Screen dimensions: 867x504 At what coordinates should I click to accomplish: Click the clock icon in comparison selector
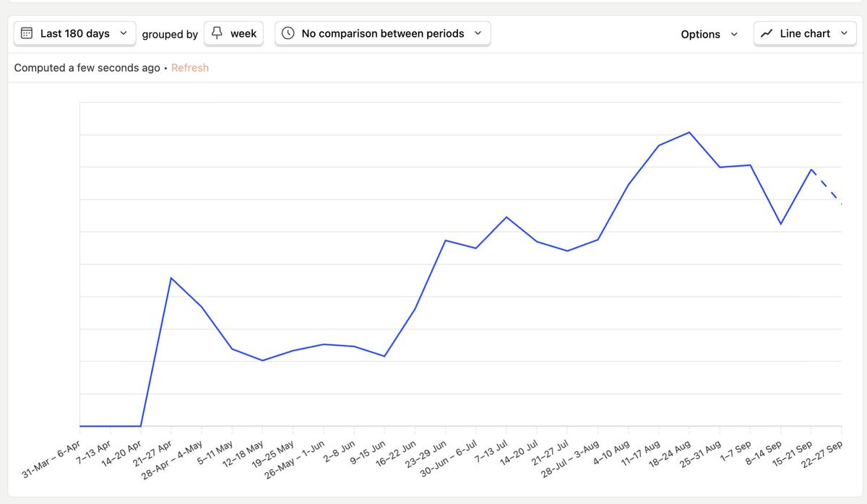tap(288, 33)
